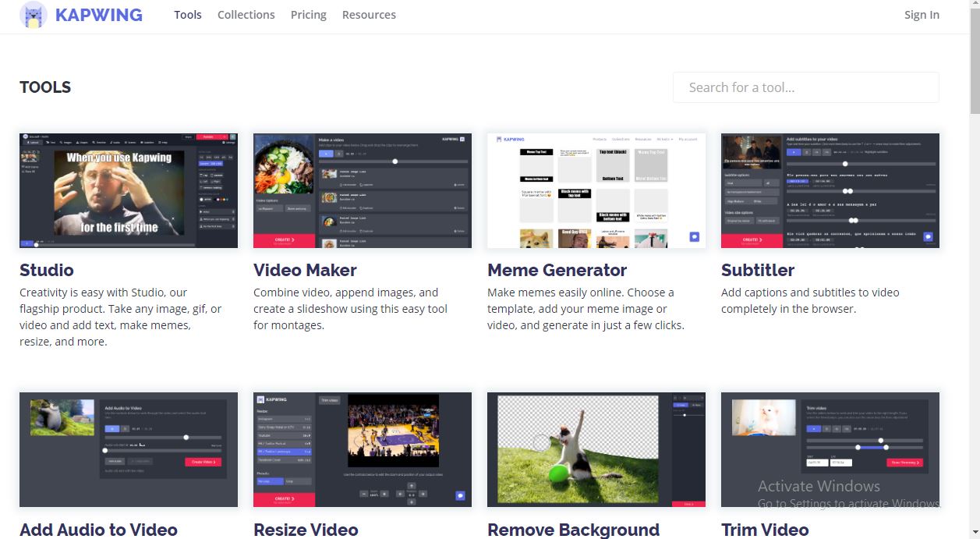Click the slider knob in Video Maker thumbnail
This screenshot has height=539, width=980.
pos(395,161)
